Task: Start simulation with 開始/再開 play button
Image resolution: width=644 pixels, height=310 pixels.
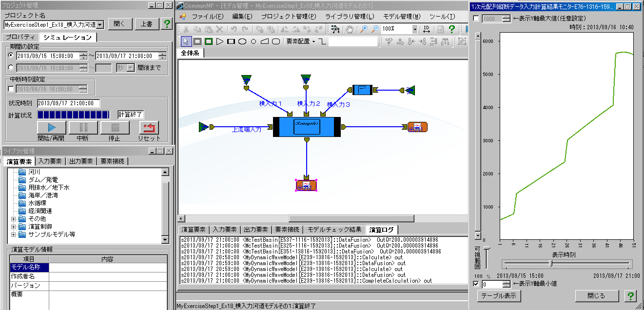Action: tap(51, 128)
